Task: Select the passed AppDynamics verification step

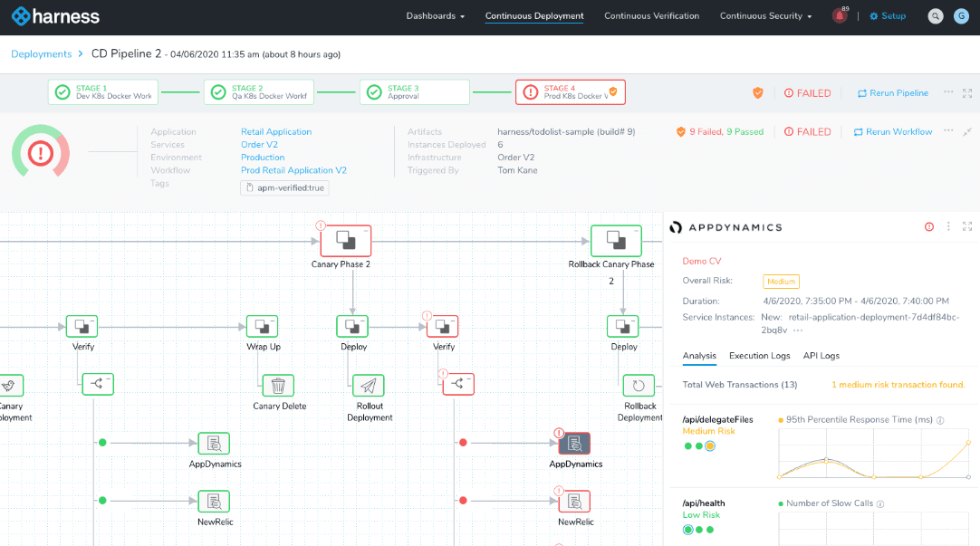Action: pos(214,444)
